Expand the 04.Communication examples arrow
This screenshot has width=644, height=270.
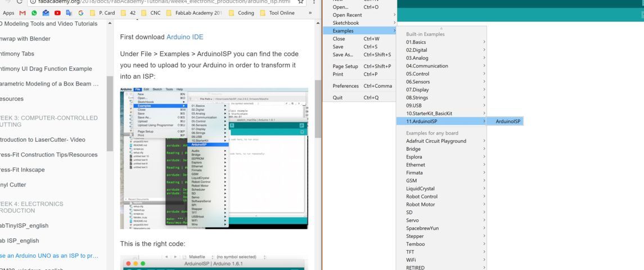pos(484,66)
